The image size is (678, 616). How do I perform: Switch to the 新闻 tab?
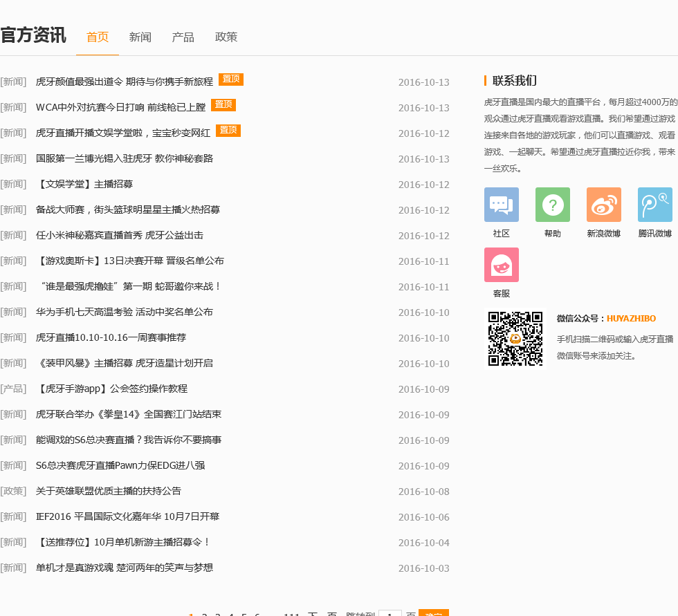tap(140, 37)
